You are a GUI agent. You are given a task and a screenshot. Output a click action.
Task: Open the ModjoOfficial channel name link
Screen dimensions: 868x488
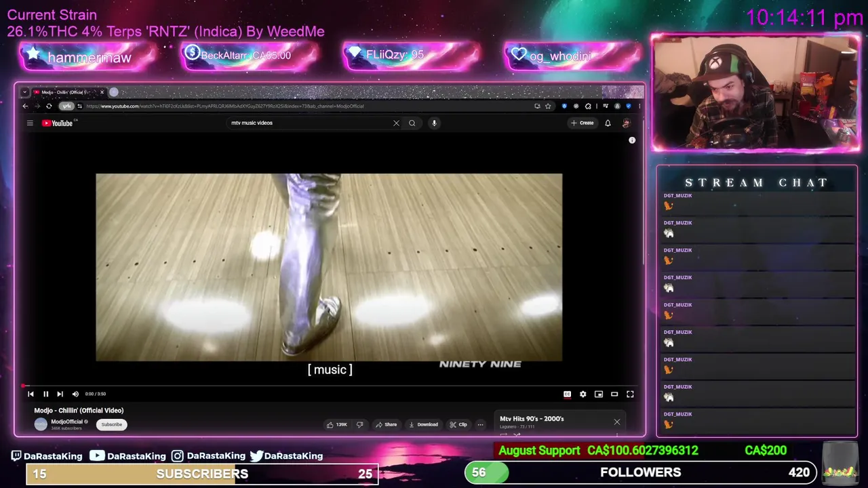point(66,422)
